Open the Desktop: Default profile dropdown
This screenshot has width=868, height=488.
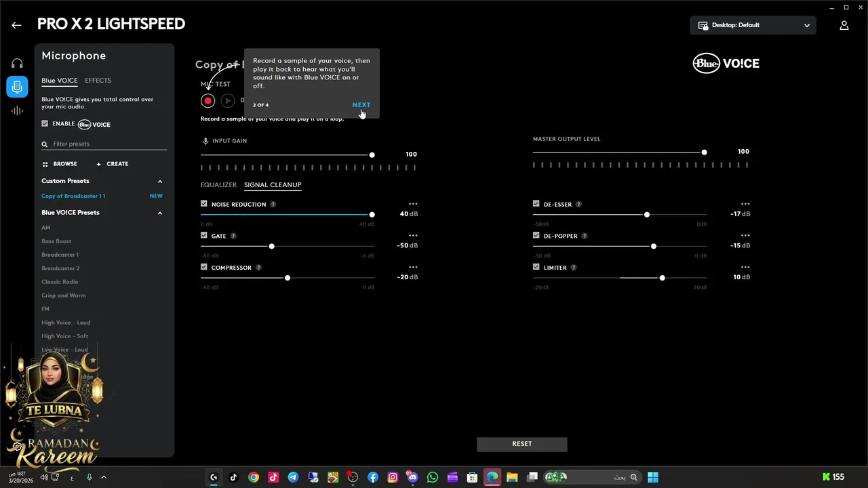753,25
